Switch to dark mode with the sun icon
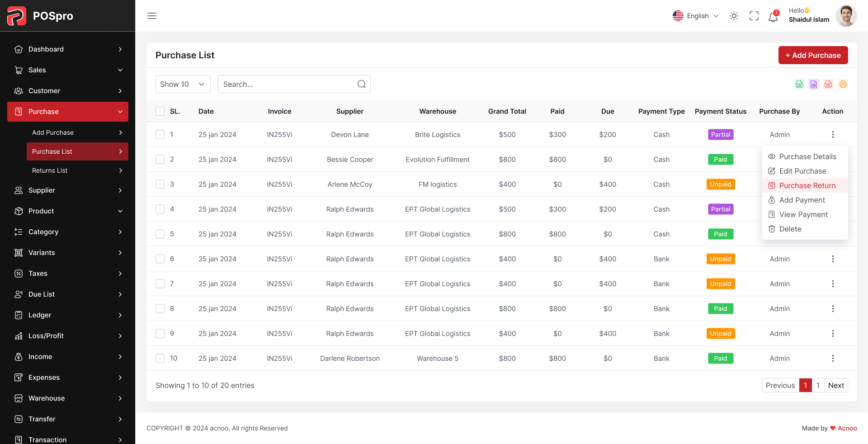868x444 pixels. click(734, 16)
